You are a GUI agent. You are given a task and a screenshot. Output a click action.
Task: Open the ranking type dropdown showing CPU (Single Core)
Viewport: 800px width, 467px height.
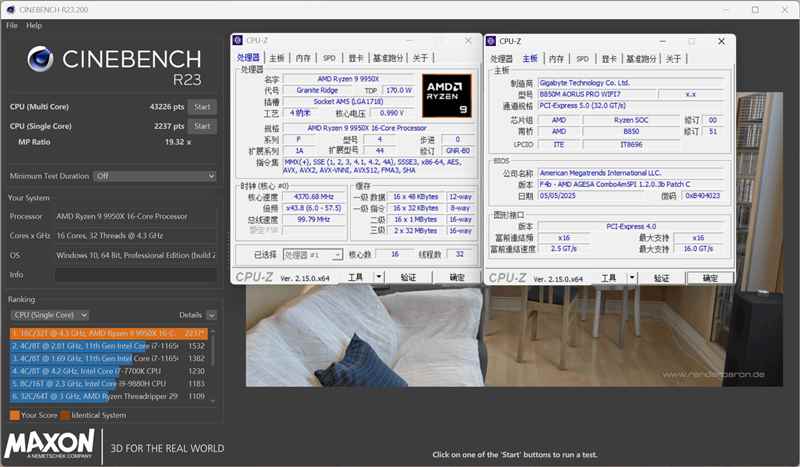pos(50,315)
